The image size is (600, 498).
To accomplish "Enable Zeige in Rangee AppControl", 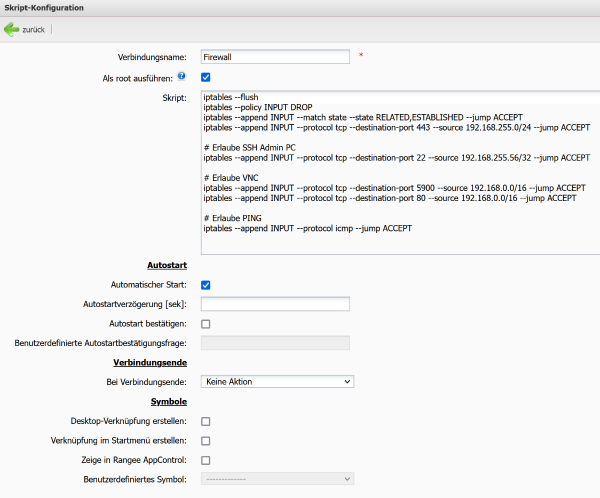I will tap(206, 460).
